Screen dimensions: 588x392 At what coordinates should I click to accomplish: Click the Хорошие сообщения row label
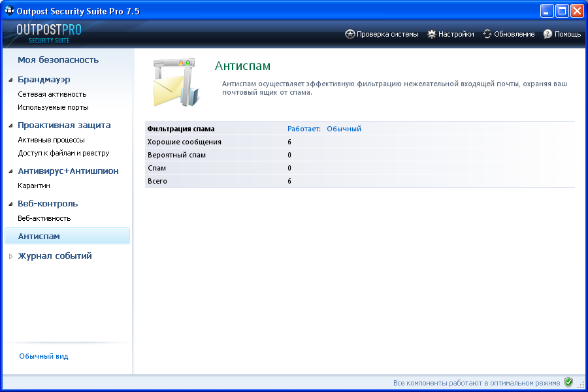point(184,142)
